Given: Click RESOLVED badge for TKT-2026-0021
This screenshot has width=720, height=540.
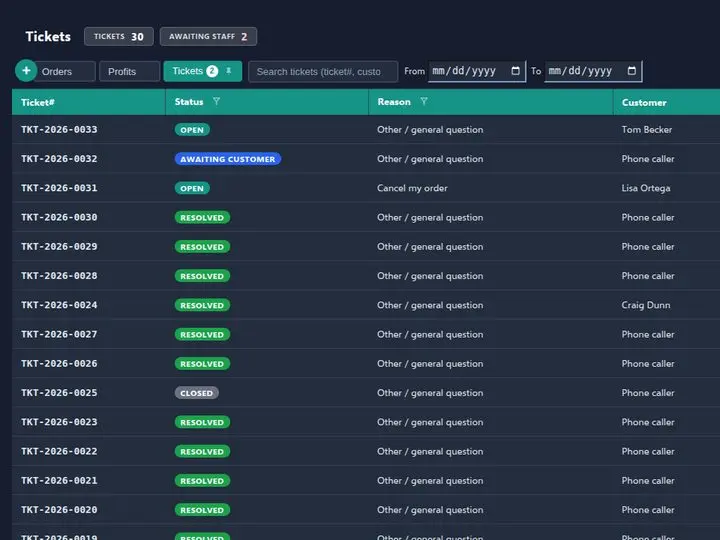Looking at the screenshot, I should [202, 481].
